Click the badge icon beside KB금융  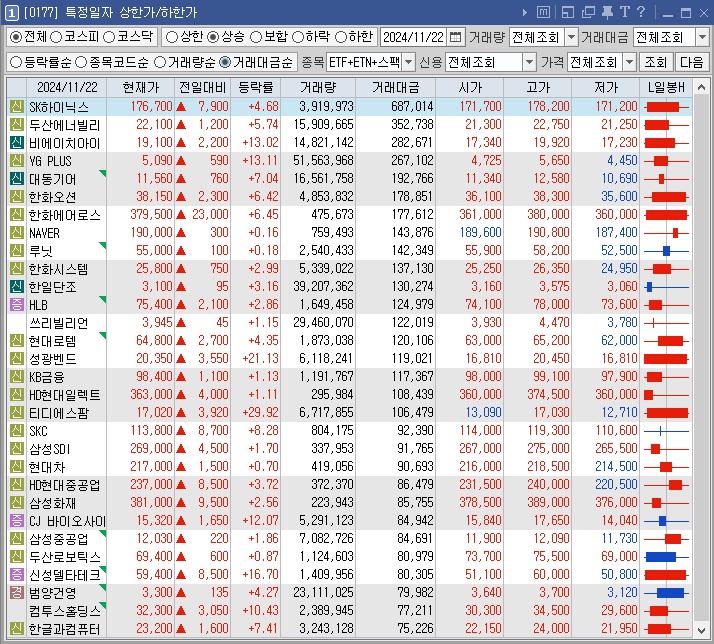(17, 377)
